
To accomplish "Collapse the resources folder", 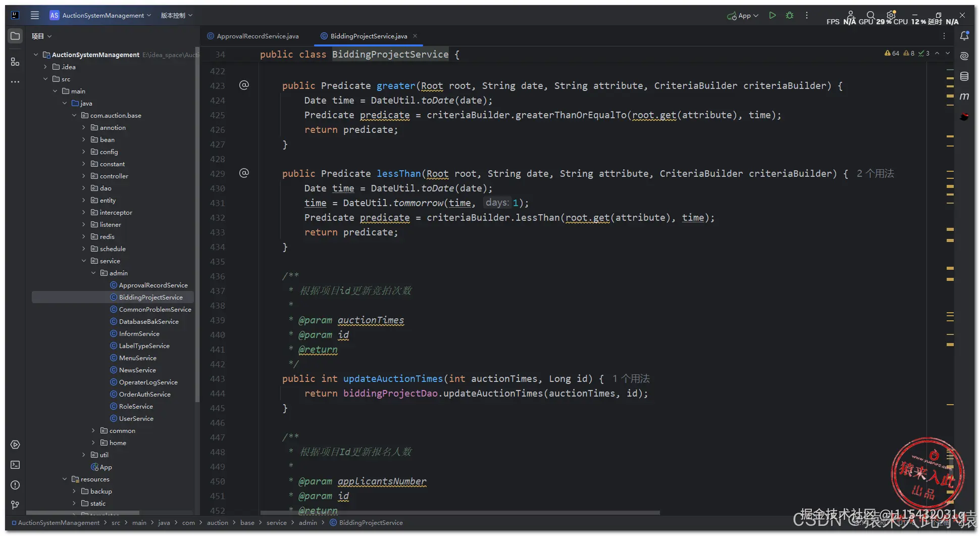I will pos(65,479).
